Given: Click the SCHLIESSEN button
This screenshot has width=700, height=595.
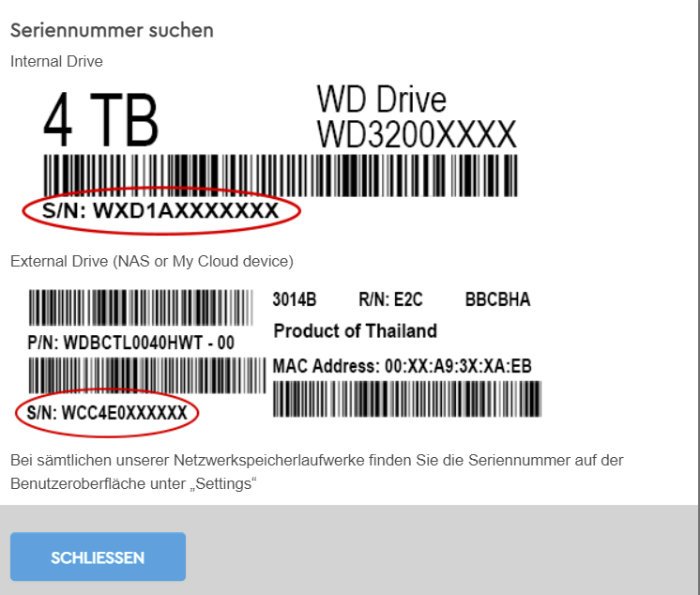Looking at the screenshot, I should click(98, 557).
